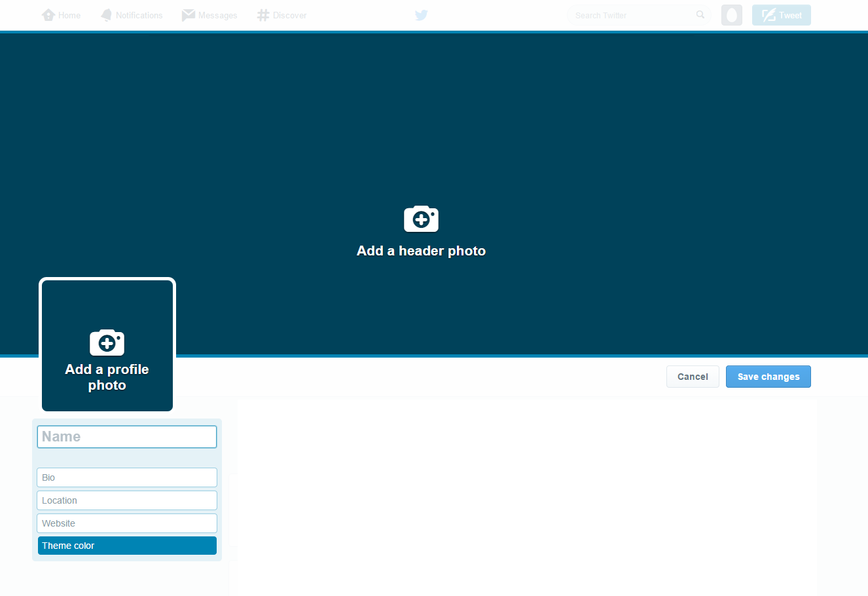Open the Home menu item
Screen dimensions: 868x596
coord(62,15)
